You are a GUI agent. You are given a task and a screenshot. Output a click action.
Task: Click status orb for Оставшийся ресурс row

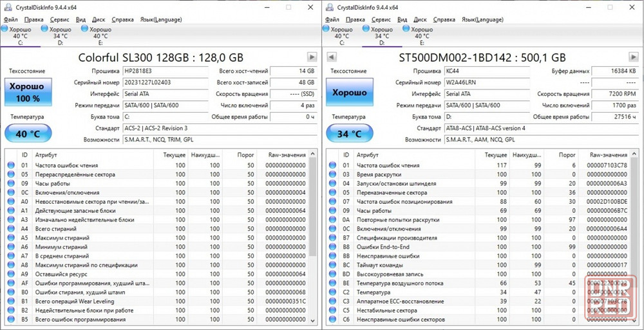[x=11, y=274]
